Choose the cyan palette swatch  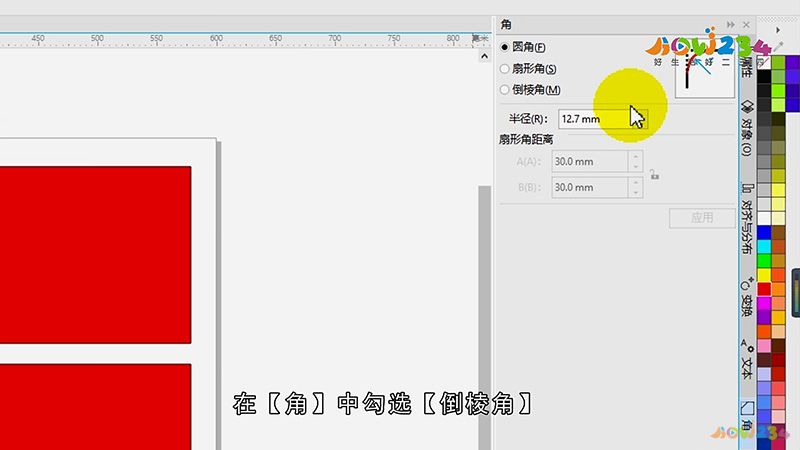(764, 246)
